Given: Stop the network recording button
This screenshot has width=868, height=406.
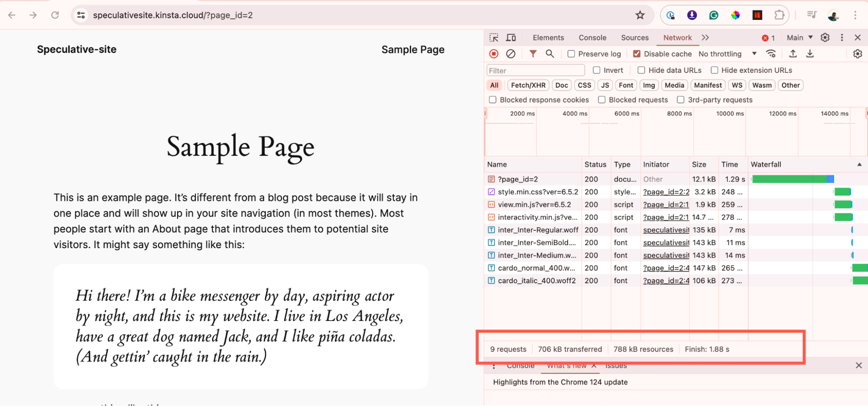Looking at the screenshot, I should (x=493, y=53).
